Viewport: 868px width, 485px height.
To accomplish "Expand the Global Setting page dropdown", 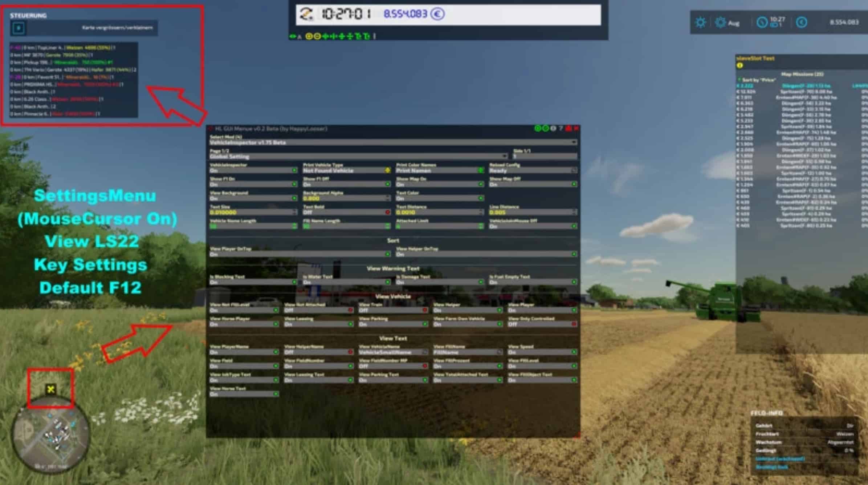I will 504,157.
